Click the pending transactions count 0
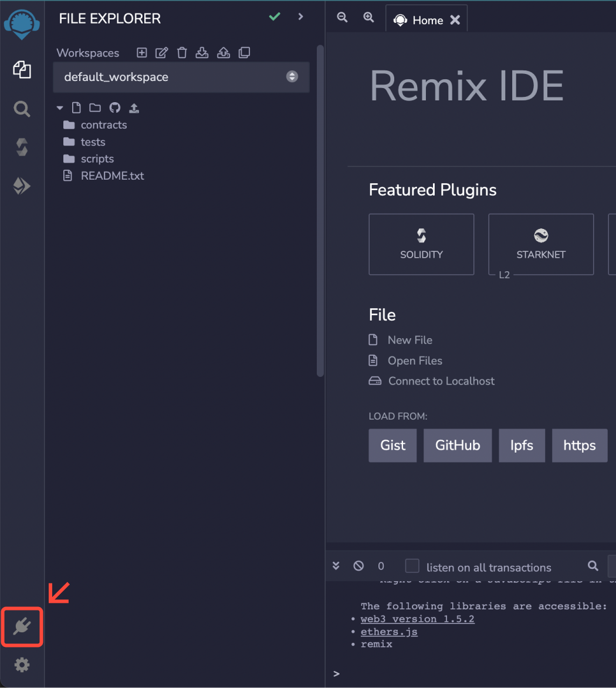Viewport: 616px width, 688px height. click(381, 566)
